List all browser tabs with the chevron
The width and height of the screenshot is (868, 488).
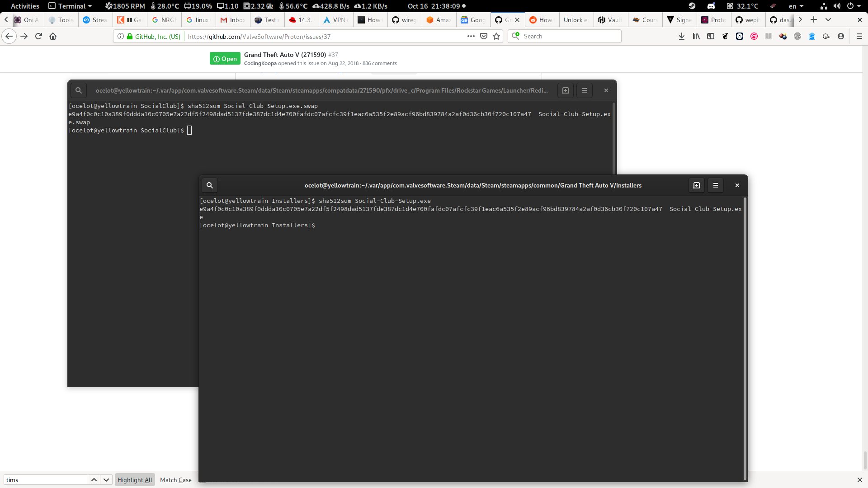click(x=828, y=19)
